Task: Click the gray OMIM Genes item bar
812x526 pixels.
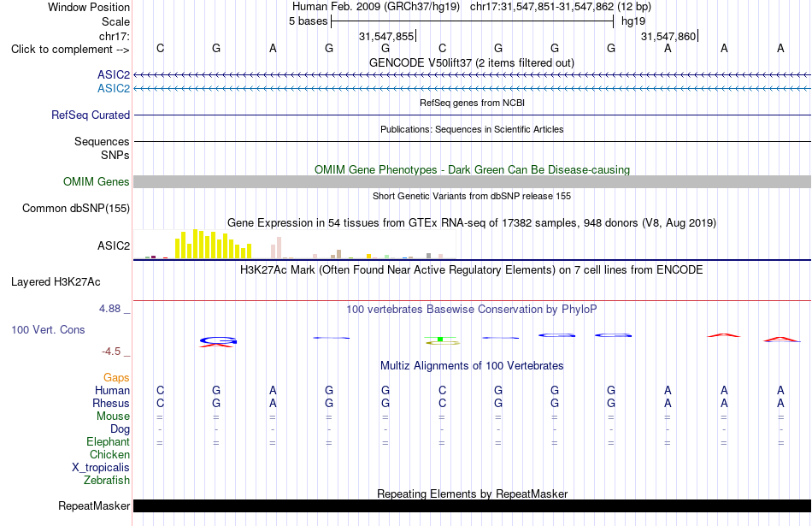Action: [x=473, y=181]
